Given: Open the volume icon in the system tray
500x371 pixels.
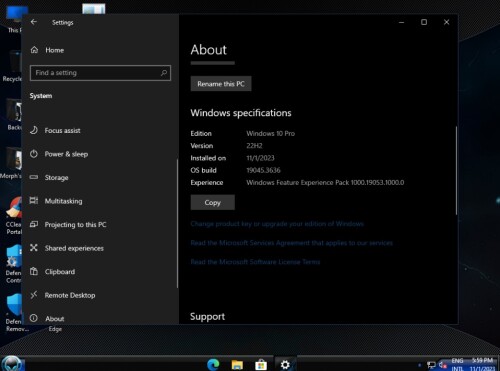Looking at the screenshot, I should click(443, 365).
